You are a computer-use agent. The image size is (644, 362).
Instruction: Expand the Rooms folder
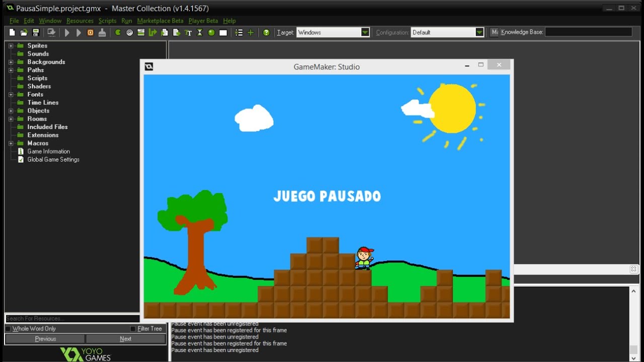pyautogui.click(x=11, y=119)
